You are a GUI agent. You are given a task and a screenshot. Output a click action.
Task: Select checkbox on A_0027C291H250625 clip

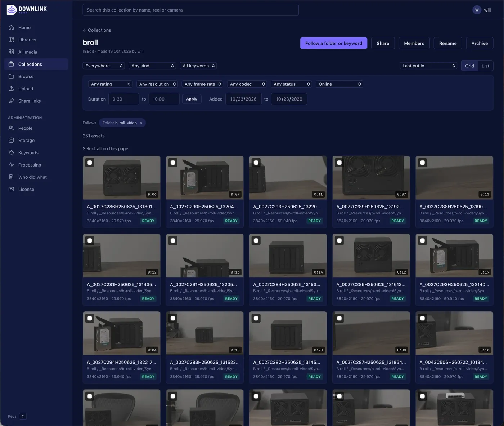173,240
